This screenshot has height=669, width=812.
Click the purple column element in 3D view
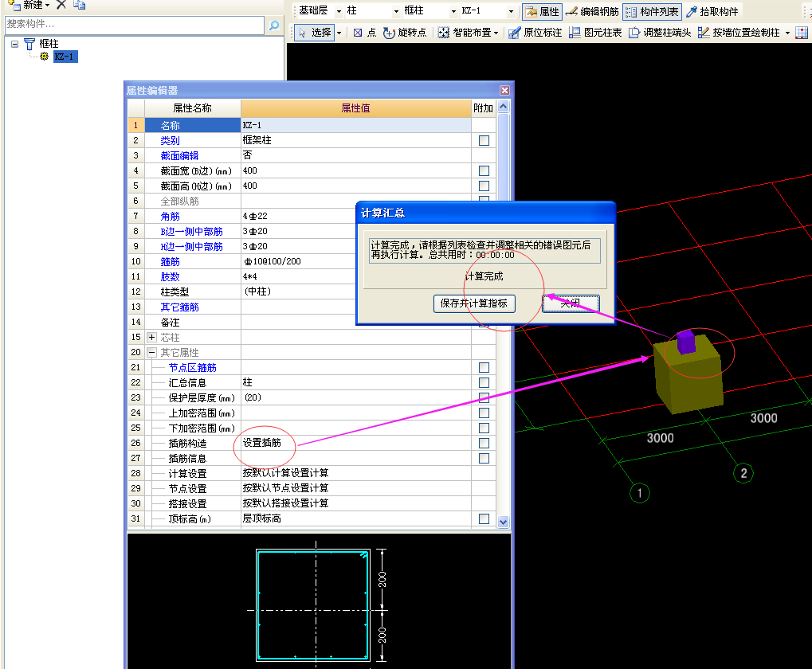[x=685, y=342]
